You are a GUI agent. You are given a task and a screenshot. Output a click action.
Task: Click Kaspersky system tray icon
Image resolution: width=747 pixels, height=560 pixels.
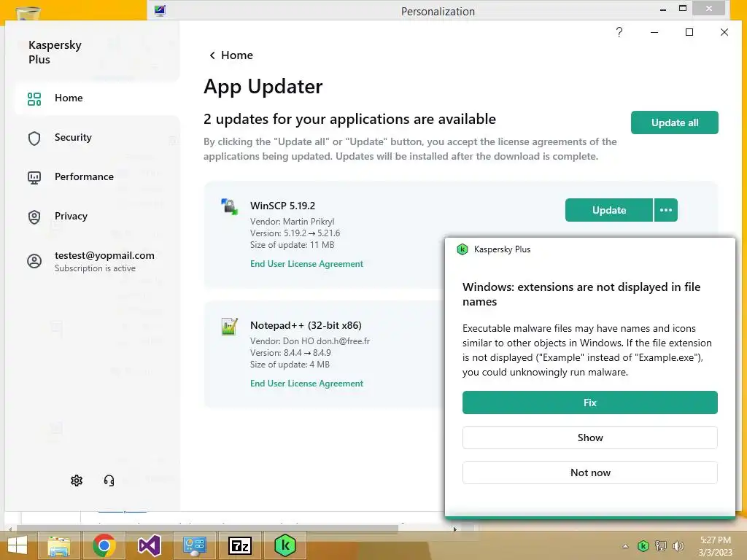pyautogui.click(x=643, y=546)
